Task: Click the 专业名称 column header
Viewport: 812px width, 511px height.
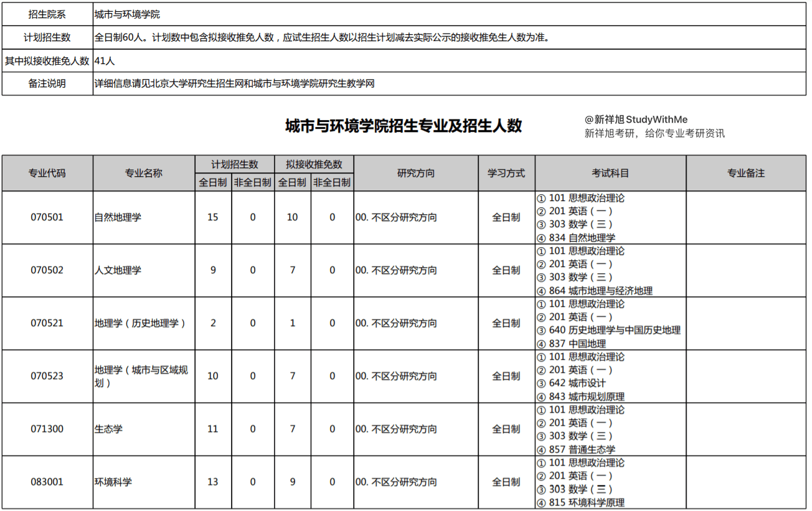Action: pos(144,173)
